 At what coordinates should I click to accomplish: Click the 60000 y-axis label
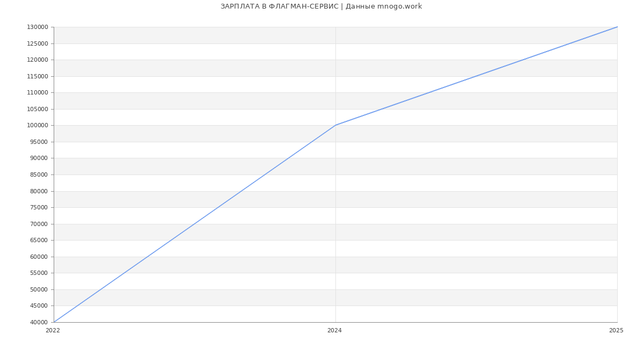39,257
